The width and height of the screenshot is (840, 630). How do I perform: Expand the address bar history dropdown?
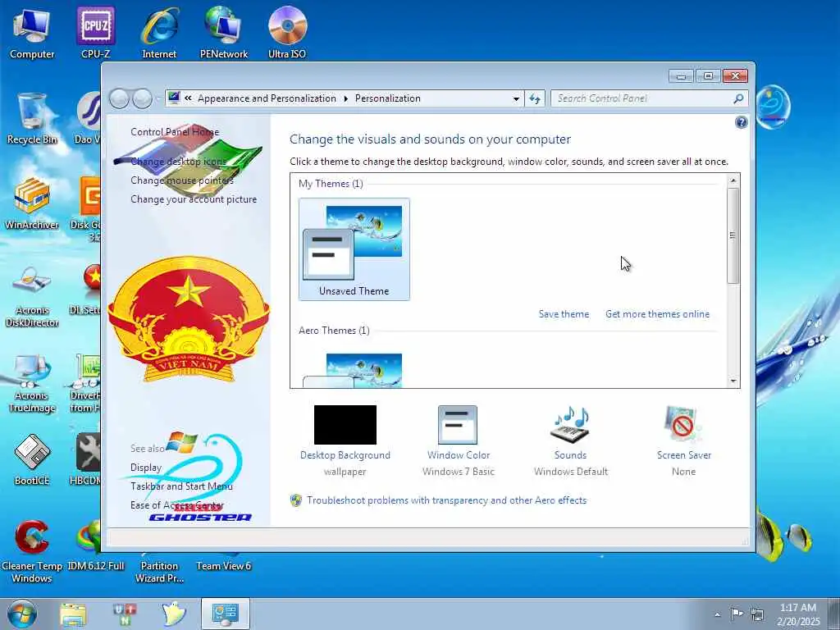tap(516, 98)
